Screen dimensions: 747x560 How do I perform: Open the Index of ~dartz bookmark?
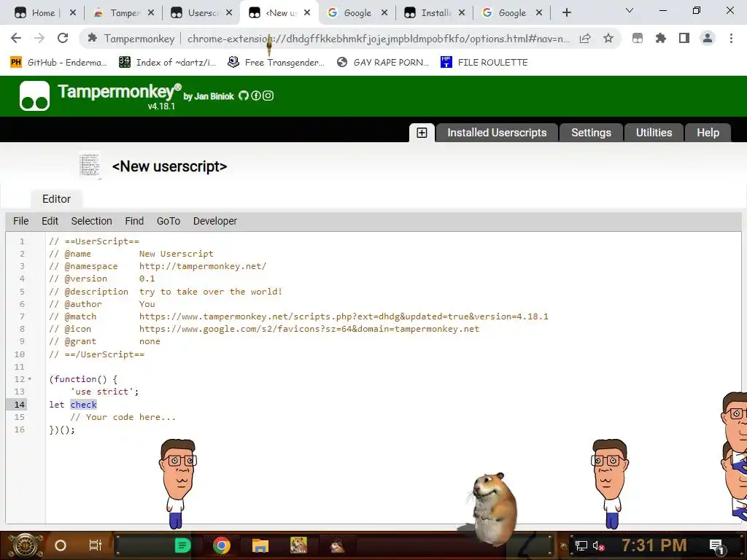pos(168,63)
